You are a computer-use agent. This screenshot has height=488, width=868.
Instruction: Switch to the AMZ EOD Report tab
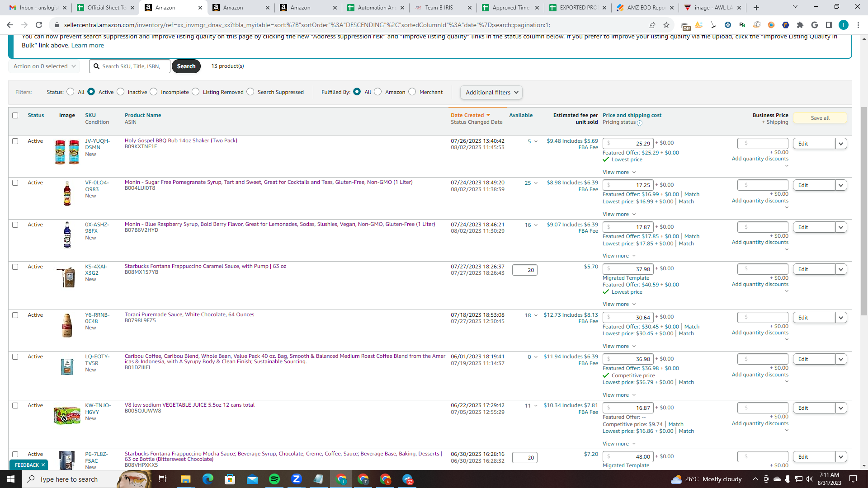(645, 8)
